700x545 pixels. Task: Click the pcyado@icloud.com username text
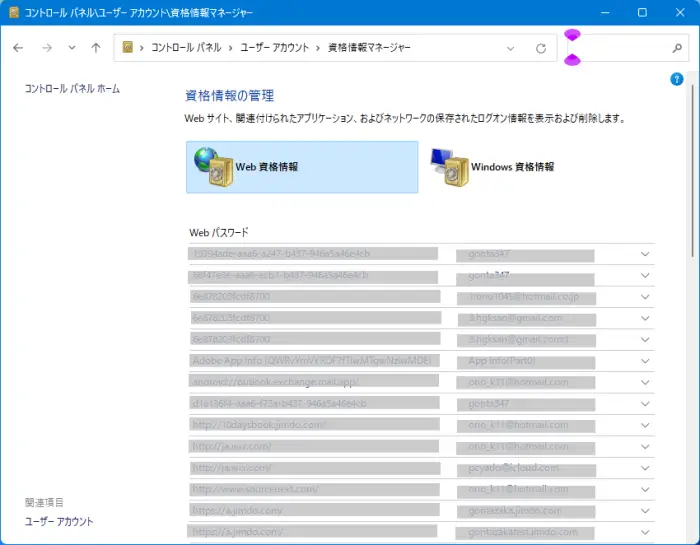(513, 468)
